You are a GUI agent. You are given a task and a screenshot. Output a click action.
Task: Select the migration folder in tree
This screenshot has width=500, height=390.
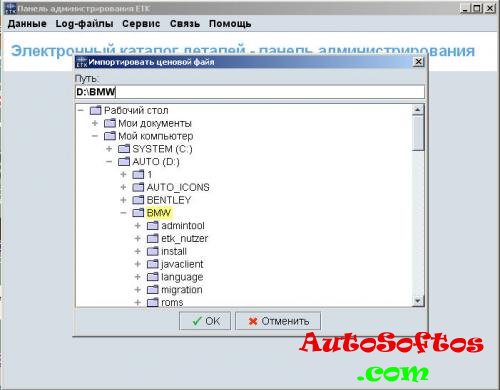point(182,290)
